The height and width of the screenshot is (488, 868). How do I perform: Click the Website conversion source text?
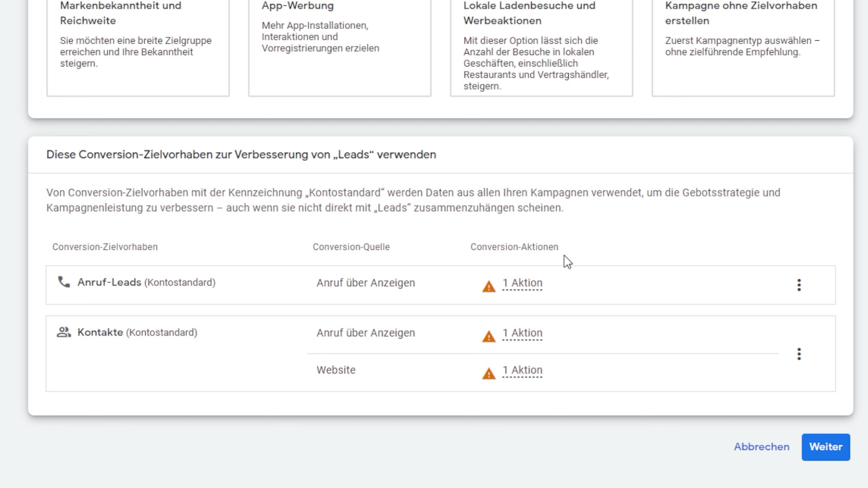point(336,370)
